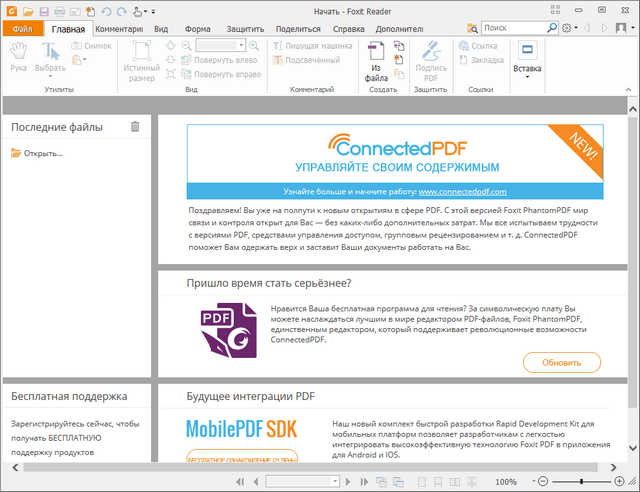Click the Обновить button

562,362
